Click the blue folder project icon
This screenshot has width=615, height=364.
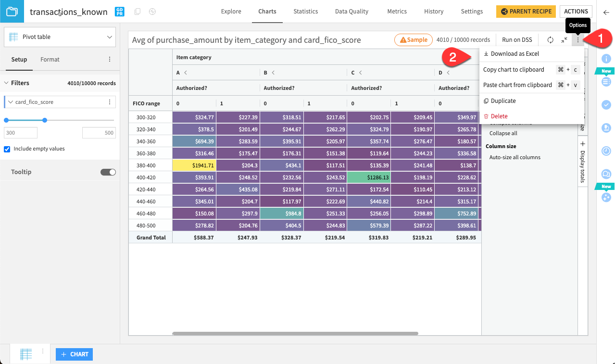coord(12,12)
